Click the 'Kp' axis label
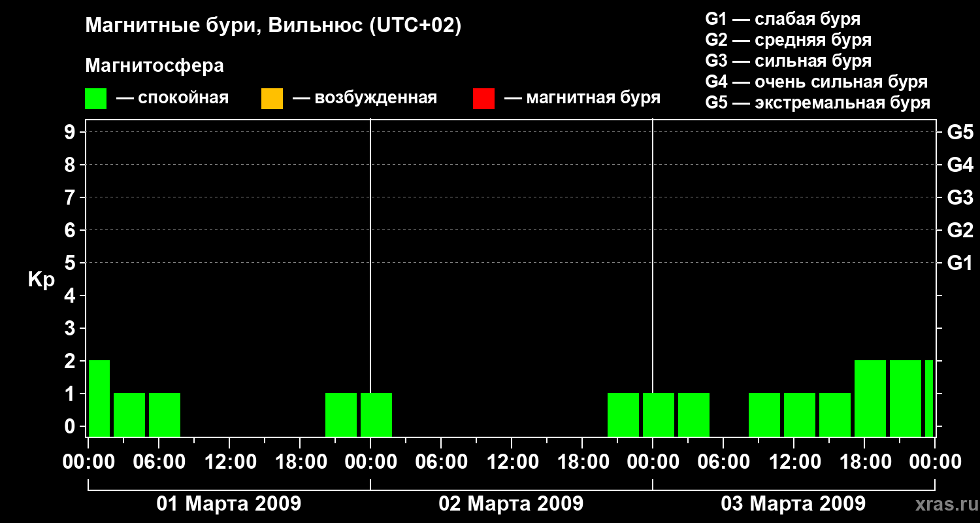The height and width of the screenshot is (523, 980). pos(41,280)
